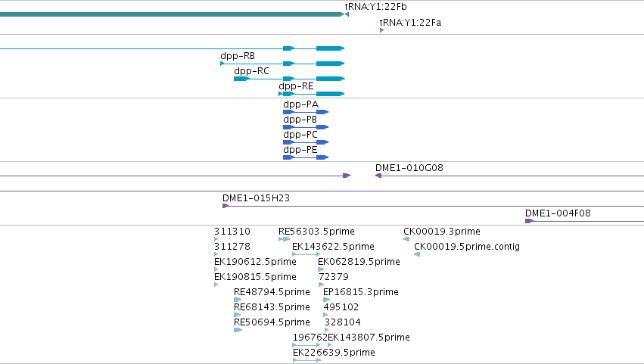Select the 311278 EST label
The image size is (644, 364).
(232, 247)
